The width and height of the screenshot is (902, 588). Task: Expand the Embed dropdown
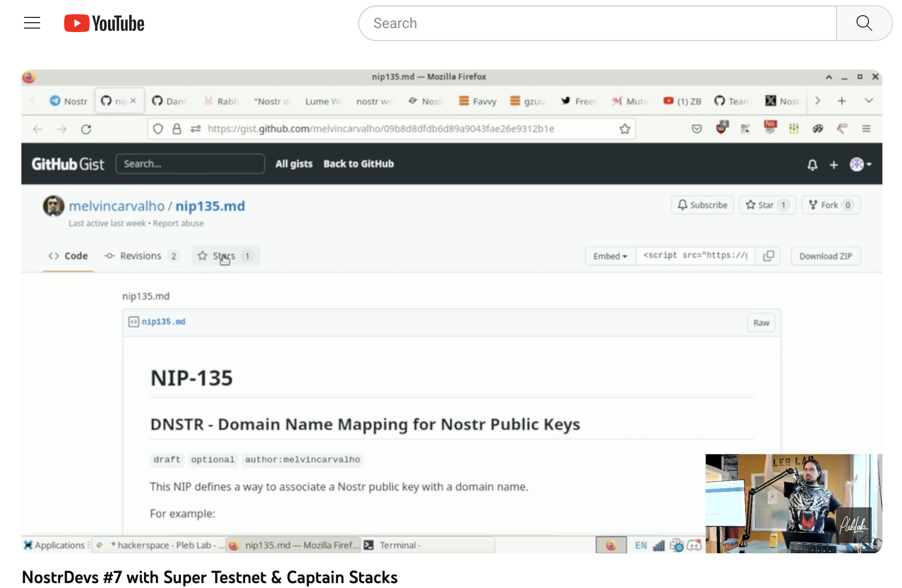[x=610, y=256]
